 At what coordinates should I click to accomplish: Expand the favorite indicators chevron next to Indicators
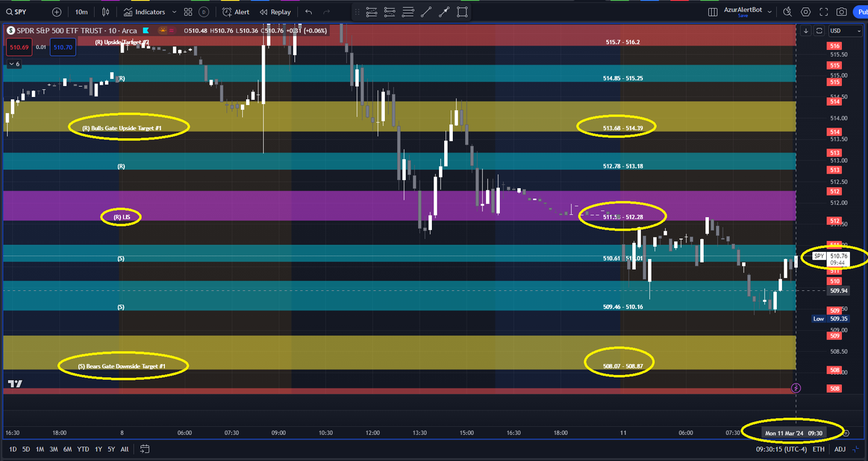(173, 12)
